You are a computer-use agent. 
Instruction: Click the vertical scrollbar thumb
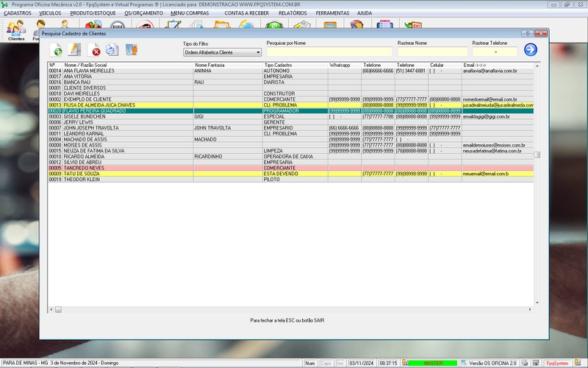537,155
